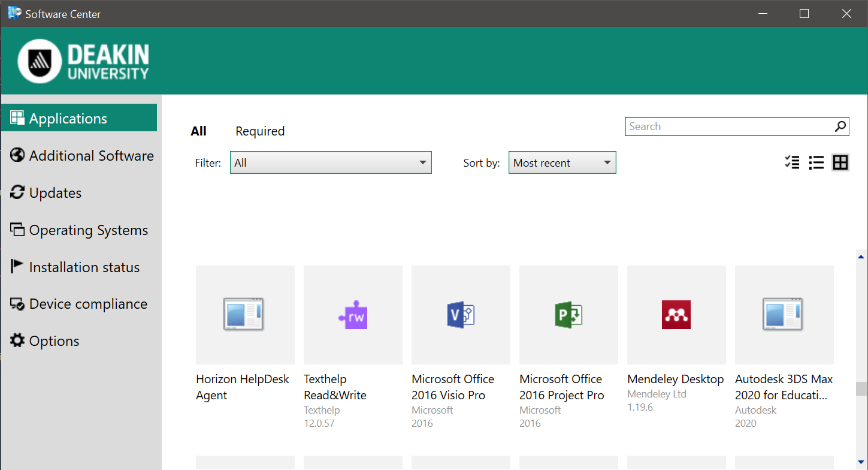The width and height of the screenshot is (868, 470).
Task: Open Device compliance from the sidebar
Action: tap(17, 303)
